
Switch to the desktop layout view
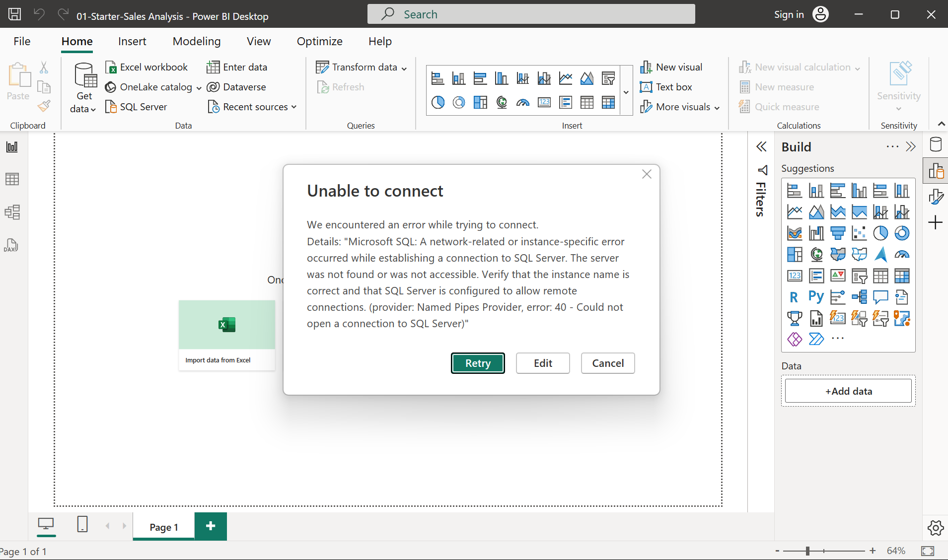pyautogui.click(x=46, y=524)
